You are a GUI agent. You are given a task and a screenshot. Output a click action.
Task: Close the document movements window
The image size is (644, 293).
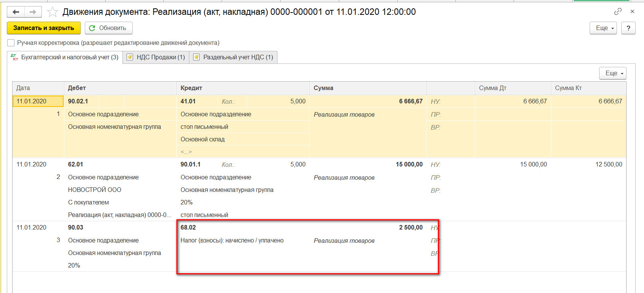pyautogui.click(x=632, y=12)
